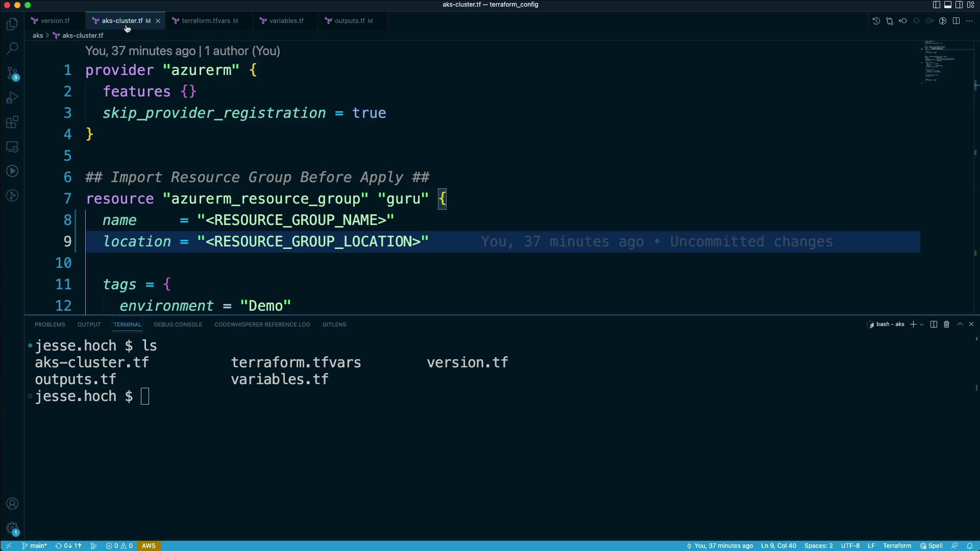Open the Run and Debug view
Viewport: 980px width, 551px height.
pos(12,97)
